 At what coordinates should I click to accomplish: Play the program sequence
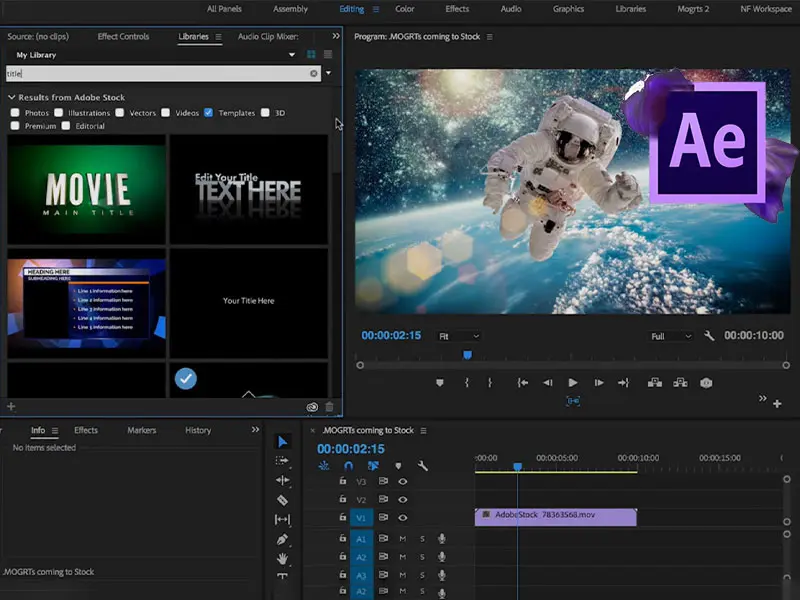[572, 383]
